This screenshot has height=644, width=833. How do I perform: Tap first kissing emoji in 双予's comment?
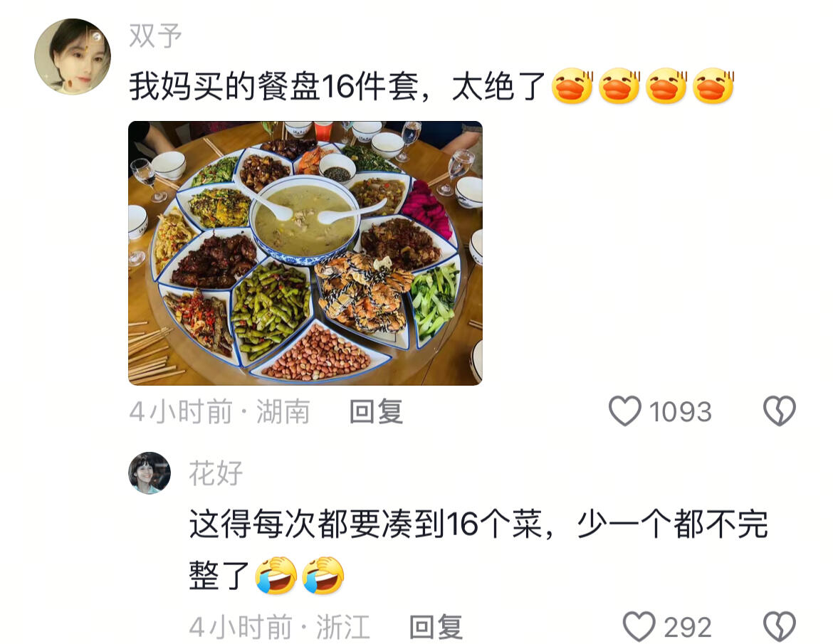(572, 86)
